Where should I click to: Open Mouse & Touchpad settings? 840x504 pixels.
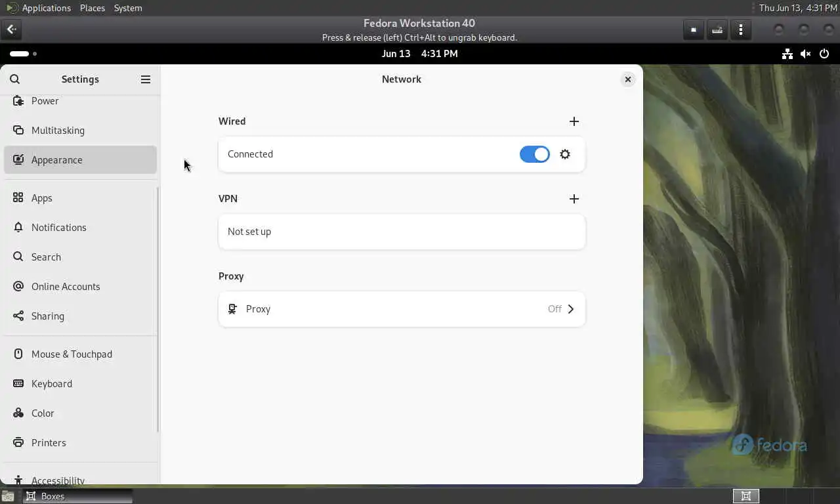coord(81,354)
